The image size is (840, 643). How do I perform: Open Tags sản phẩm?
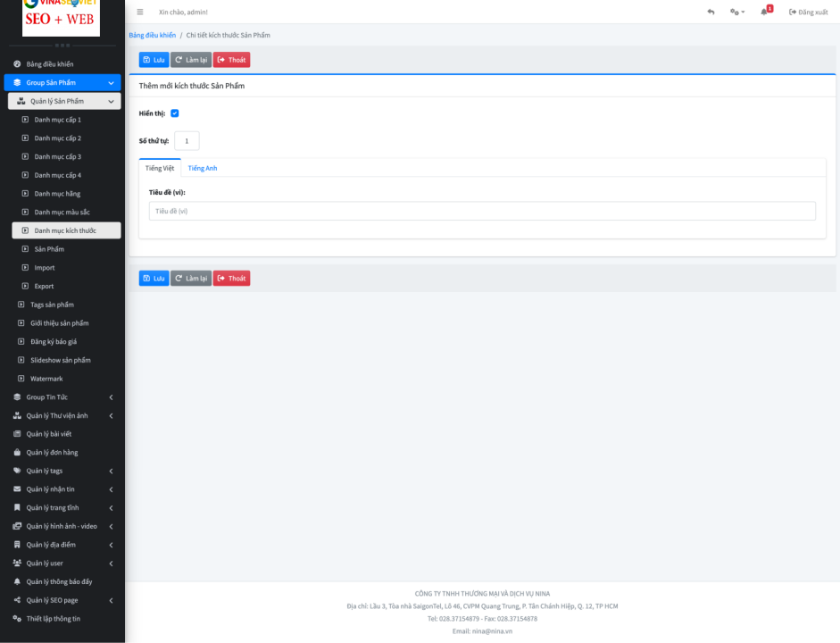pos(64,305)
